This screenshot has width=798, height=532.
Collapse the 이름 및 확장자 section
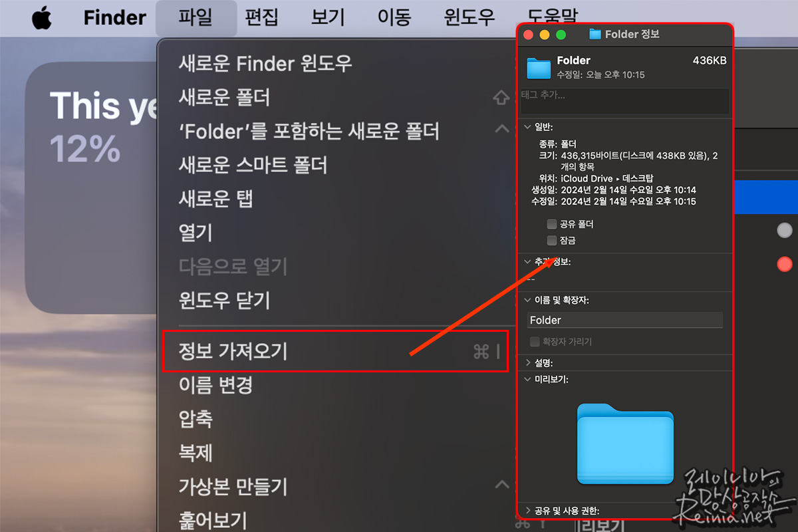tap(528, 301)
